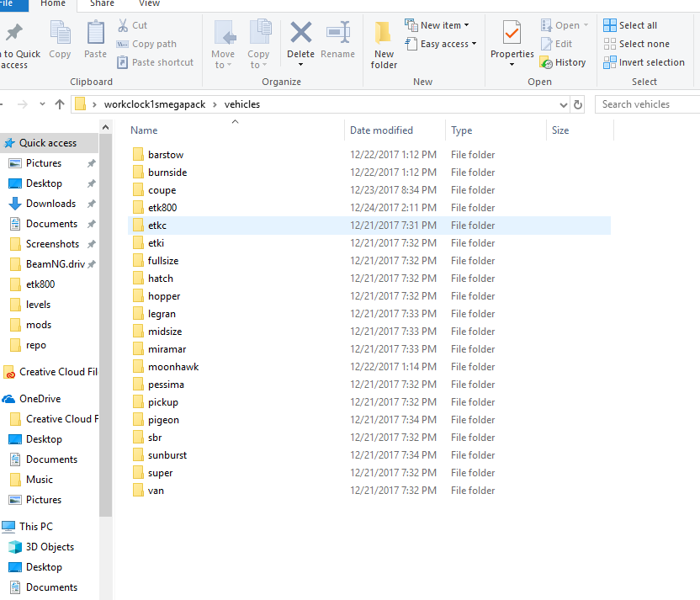The height and width of the screenshot is (600, 700).
Task: Expand the breadcrumb arrow before workclock1smegapack
Action: [94, 104]
